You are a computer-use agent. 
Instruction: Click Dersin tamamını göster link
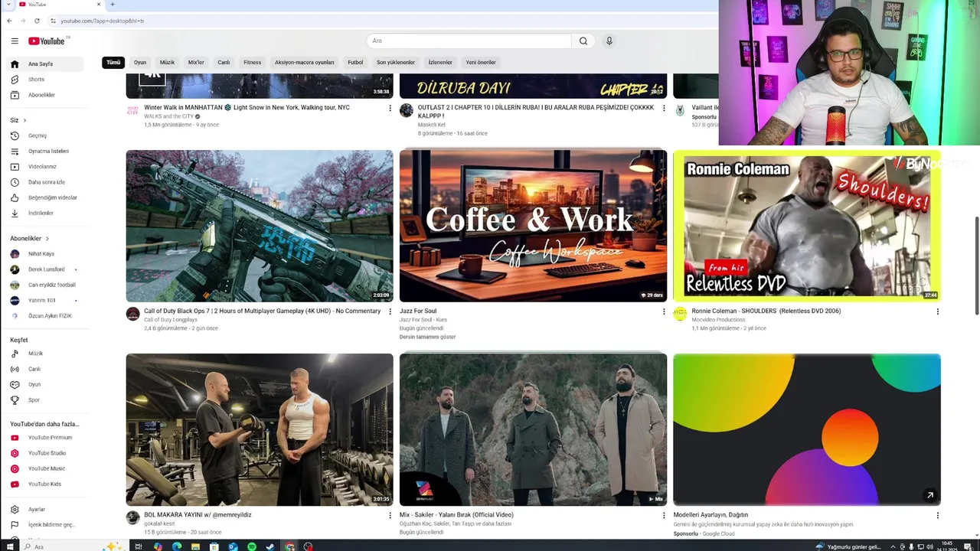pyautogui.click(x=427, y=337)
